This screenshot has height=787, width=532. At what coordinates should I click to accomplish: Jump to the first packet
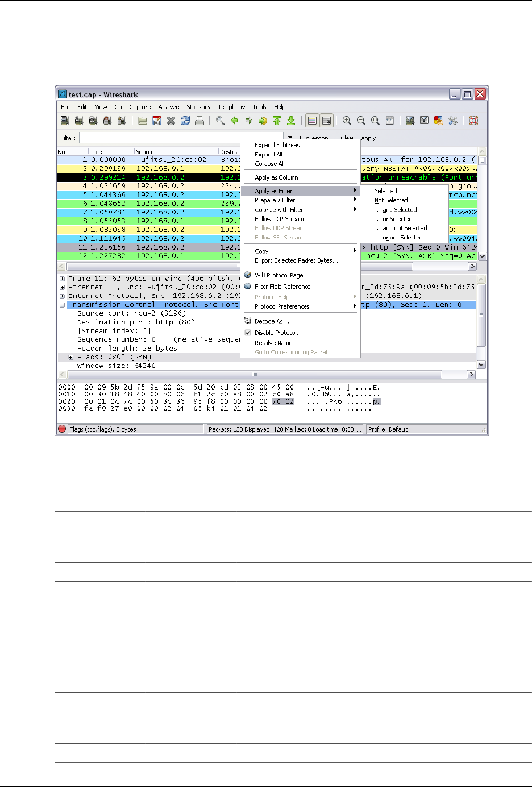click(x=277, y=121)
